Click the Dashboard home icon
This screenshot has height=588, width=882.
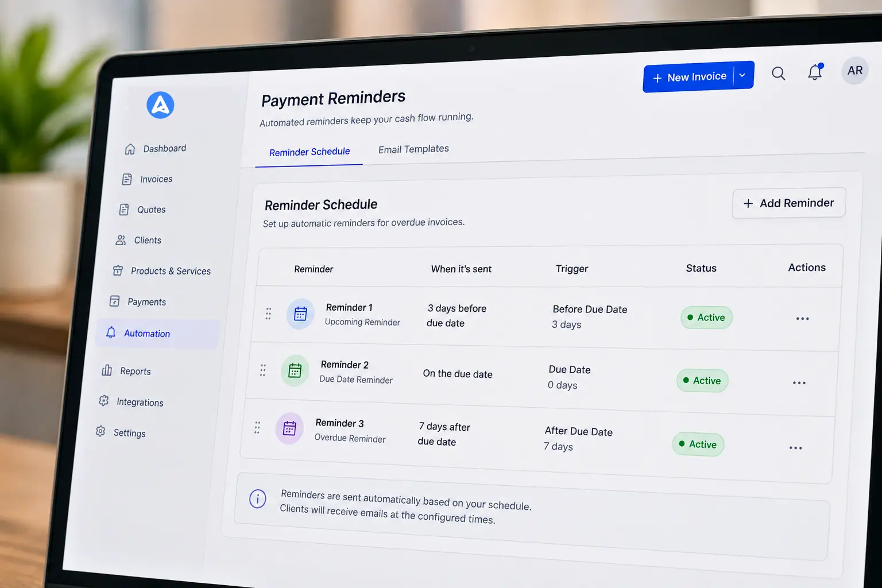130,149
